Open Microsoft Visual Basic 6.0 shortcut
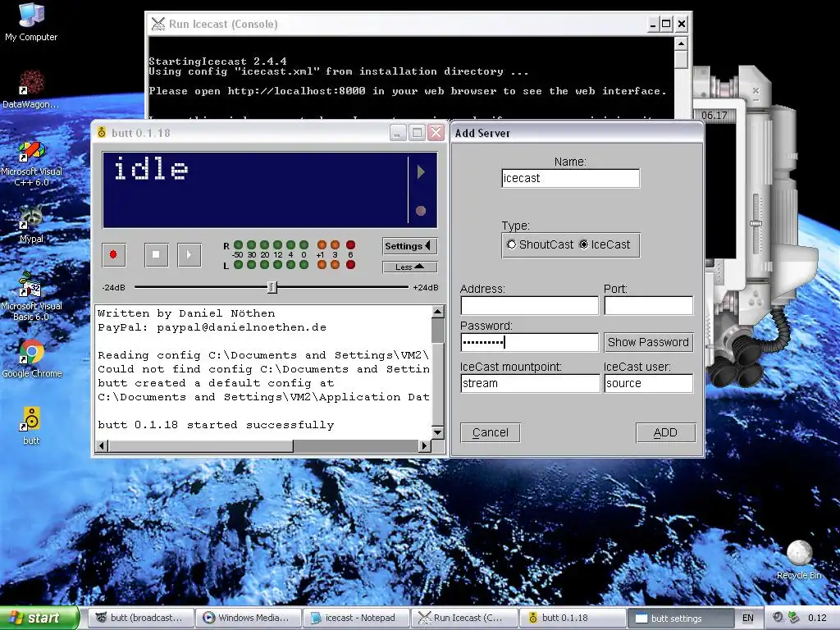Image resolution: width=840 pixels, height=630 pixels. [x=31, y=296]
